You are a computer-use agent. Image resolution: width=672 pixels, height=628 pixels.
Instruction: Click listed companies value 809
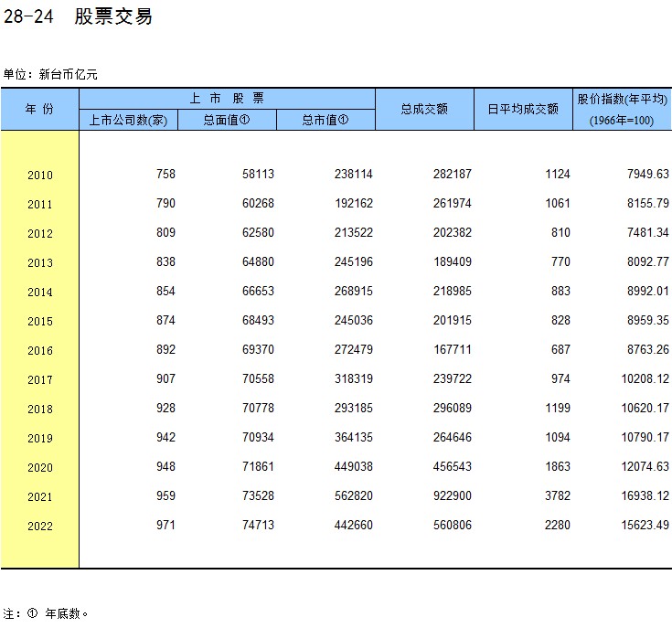coord(165,232)
